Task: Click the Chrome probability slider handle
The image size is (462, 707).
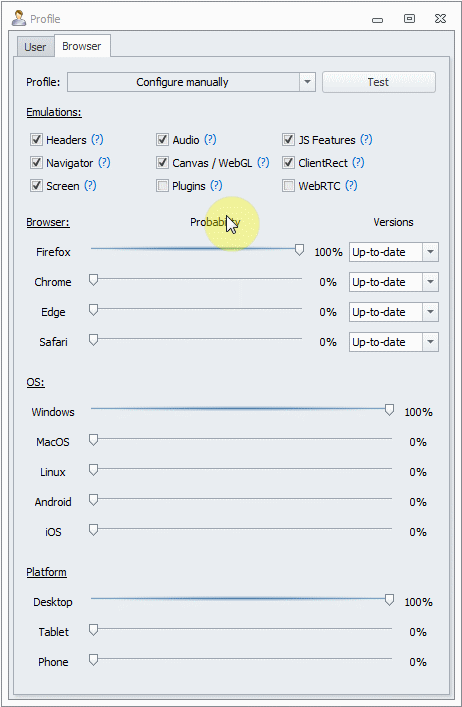Action: click(93, 280)
